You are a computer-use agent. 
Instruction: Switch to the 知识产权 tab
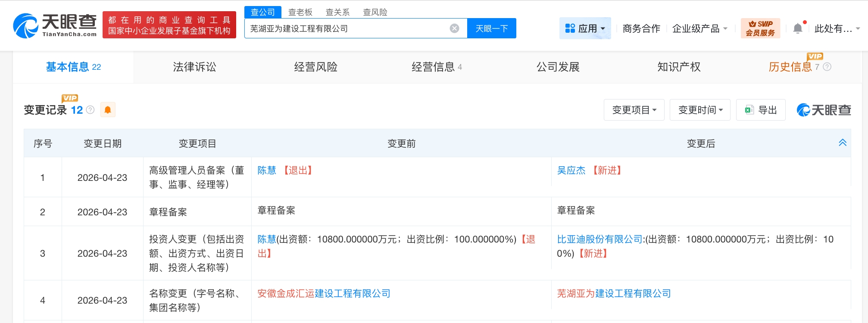(679, 67)
